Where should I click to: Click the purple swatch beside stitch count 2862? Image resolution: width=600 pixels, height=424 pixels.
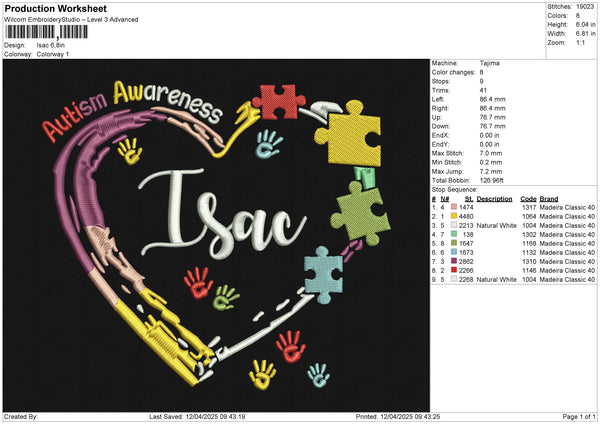[454, 261]
